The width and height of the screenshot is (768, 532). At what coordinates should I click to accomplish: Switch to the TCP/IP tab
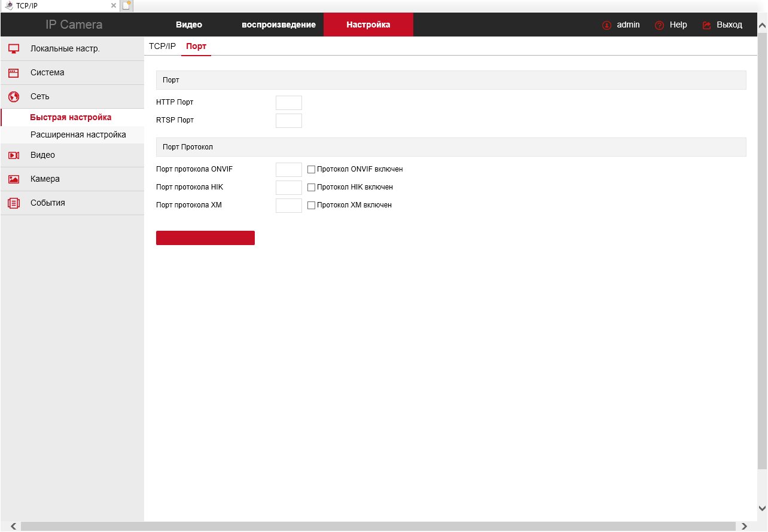pos(162,46)
